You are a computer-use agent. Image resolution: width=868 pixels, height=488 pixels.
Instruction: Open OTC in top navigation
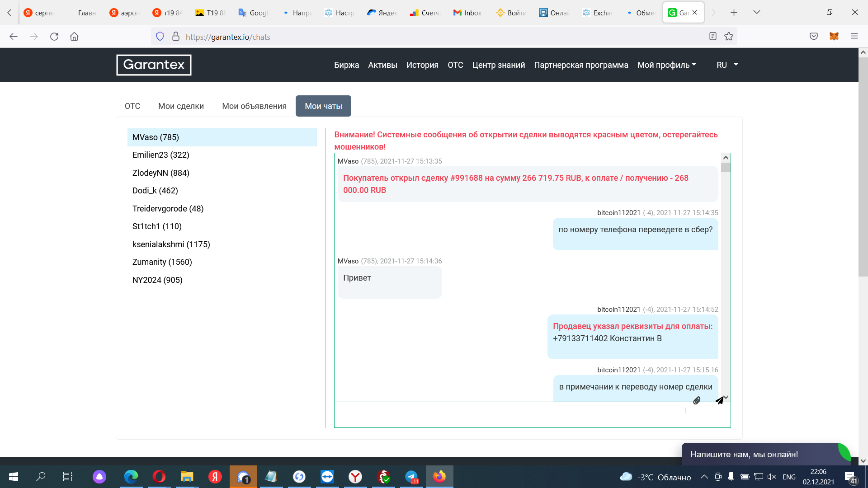(455, 65)
